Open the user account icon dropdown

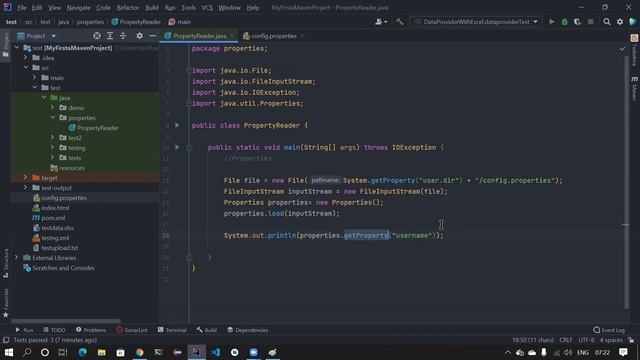[x=381, y=22]
